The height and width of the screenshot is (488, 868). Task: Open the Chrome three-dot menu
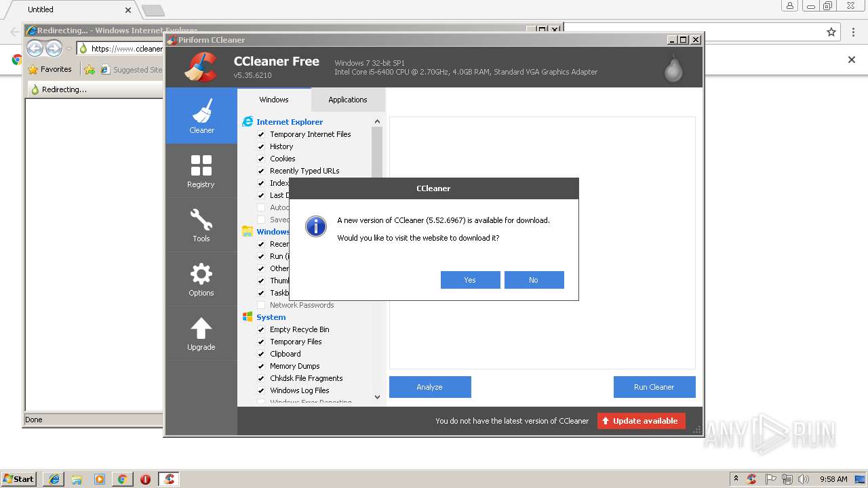tap(852, 32)
